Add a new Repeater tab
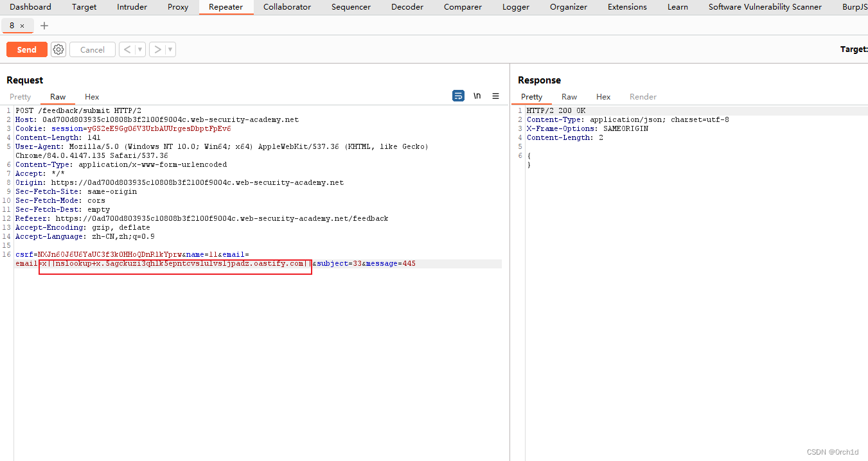868x461 pixels. point(44,26)
